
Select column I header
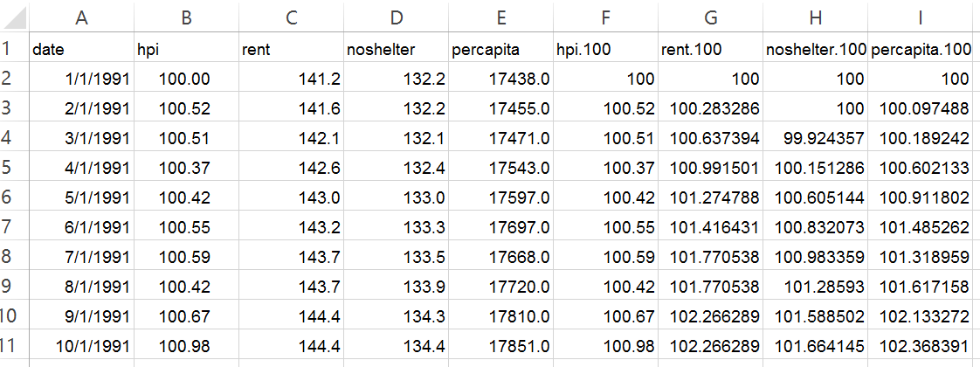920,17
